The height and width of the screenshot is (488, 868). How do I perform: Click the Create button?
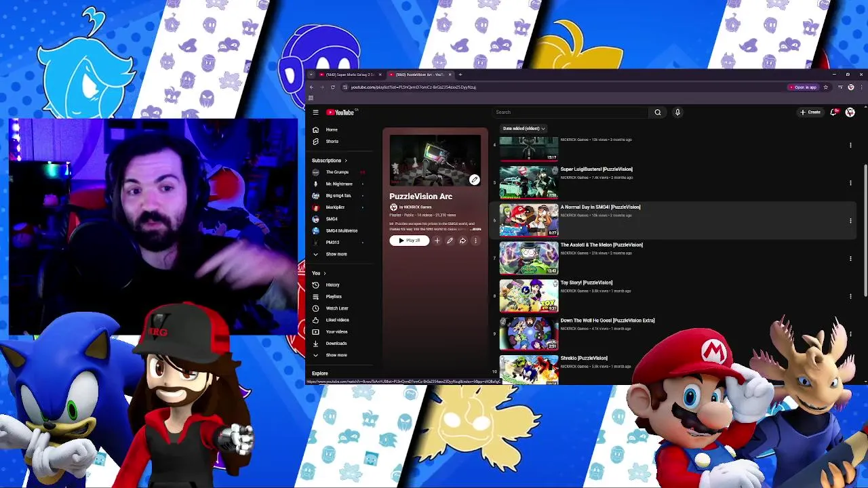point(810,113)
